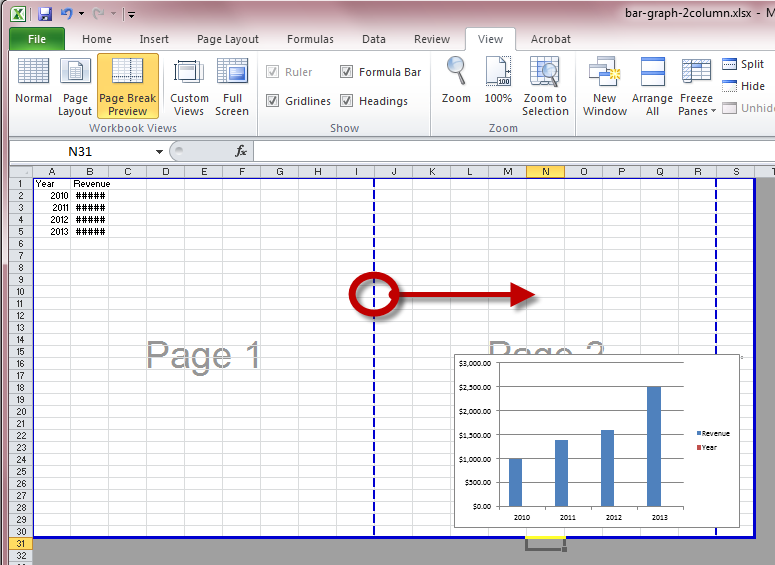Select column N header

[x=546, y=172]
